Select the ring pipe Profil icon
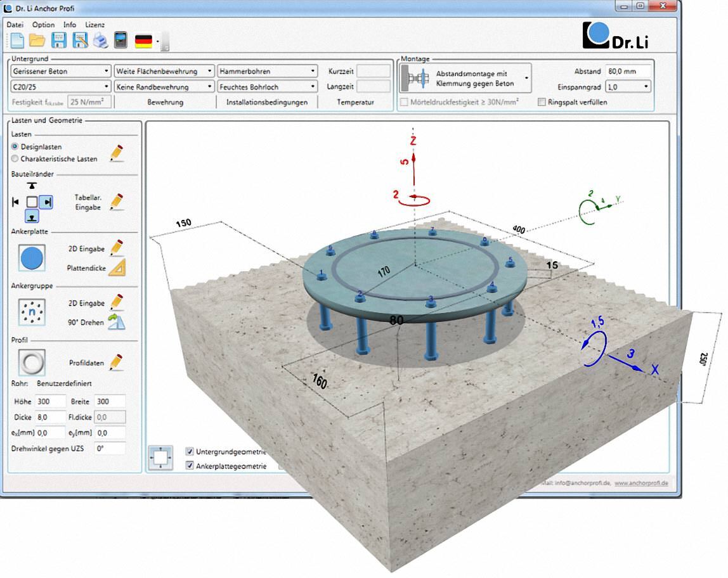Viewport: 728px width, 578px height. click(x=32, y=363)
